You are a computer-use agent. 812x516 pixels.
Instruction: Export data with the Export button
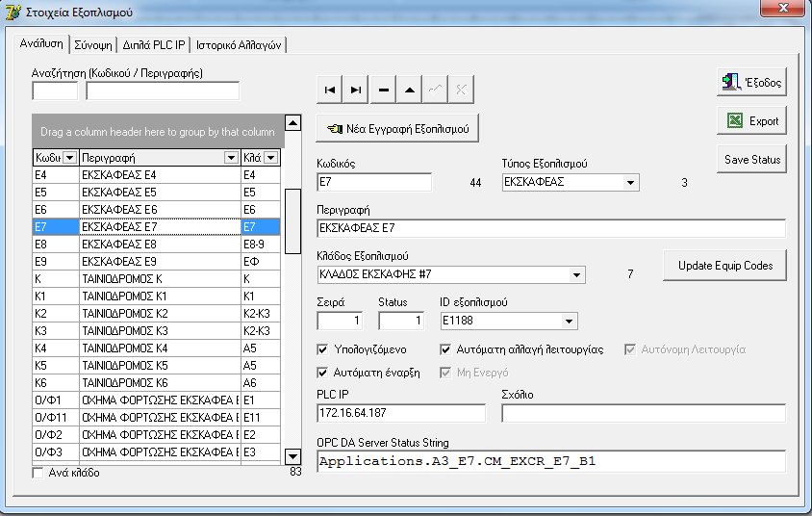coord(751,120)
